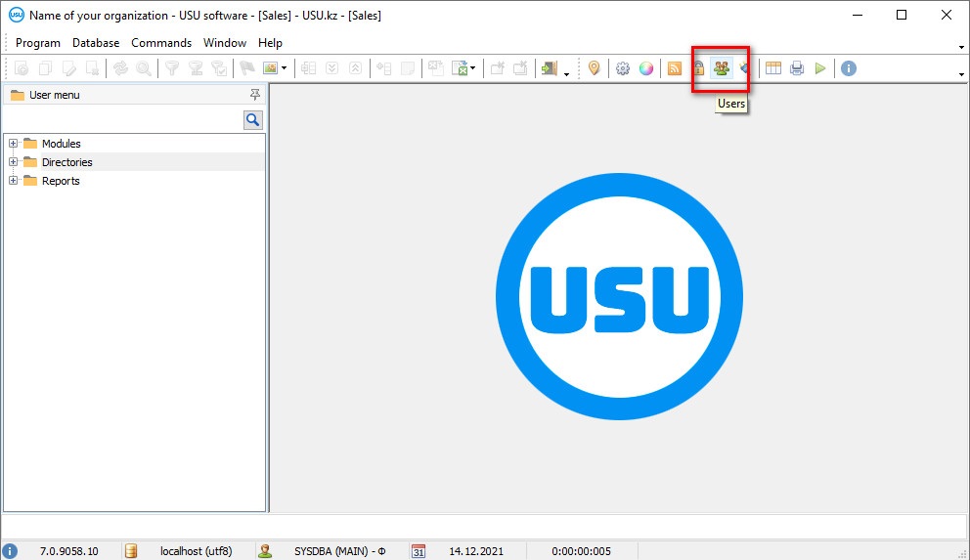Click the first Filter funnel icon
970x560 pixels.
(173, 68)
